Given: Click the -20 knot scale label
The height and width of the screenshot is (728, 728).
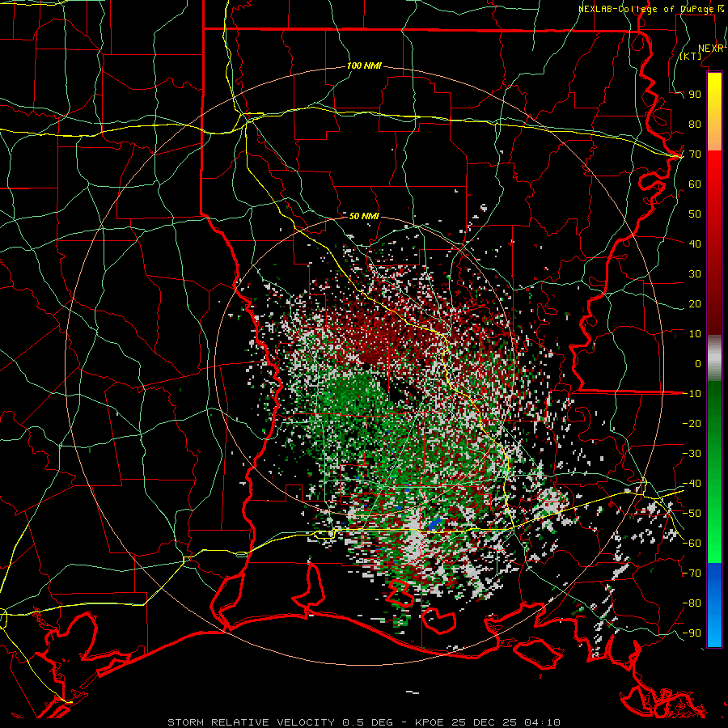Looking at the screenshot, I should point(692,423).
